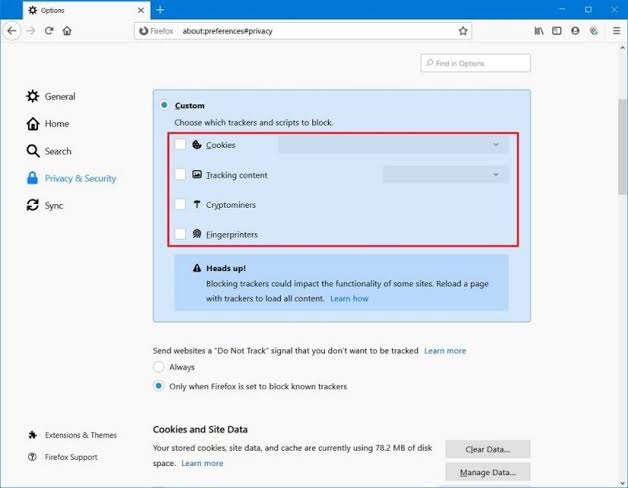Click the Fingerprinters fingerprint icon

[197, 234]
